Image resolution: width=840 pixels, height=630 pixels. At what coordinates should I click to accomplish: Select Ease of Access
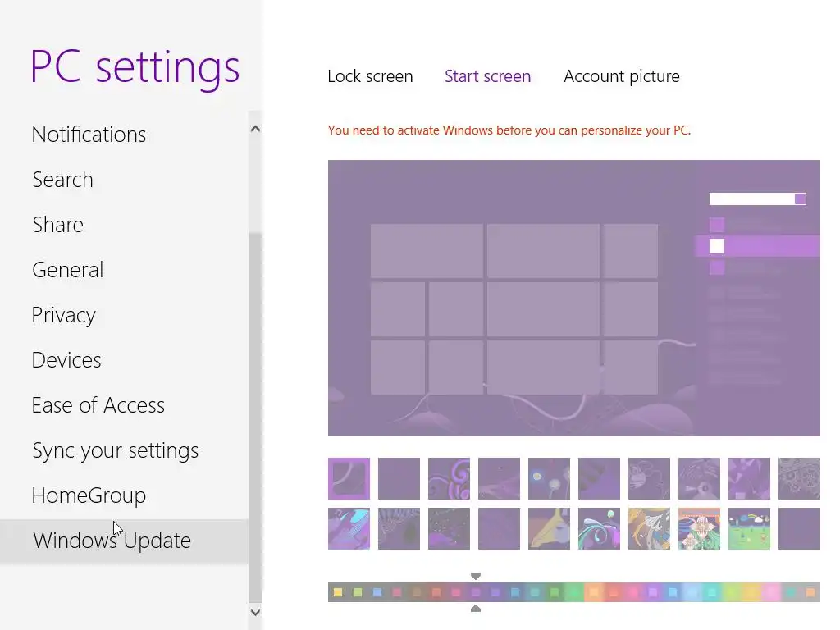point(98,405)
